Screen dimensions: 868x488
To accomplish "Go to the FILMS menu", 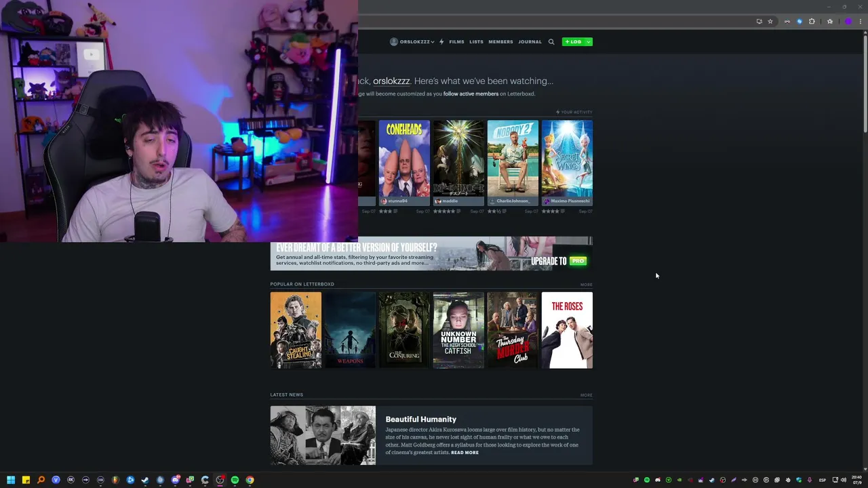I will coord(456,42).
